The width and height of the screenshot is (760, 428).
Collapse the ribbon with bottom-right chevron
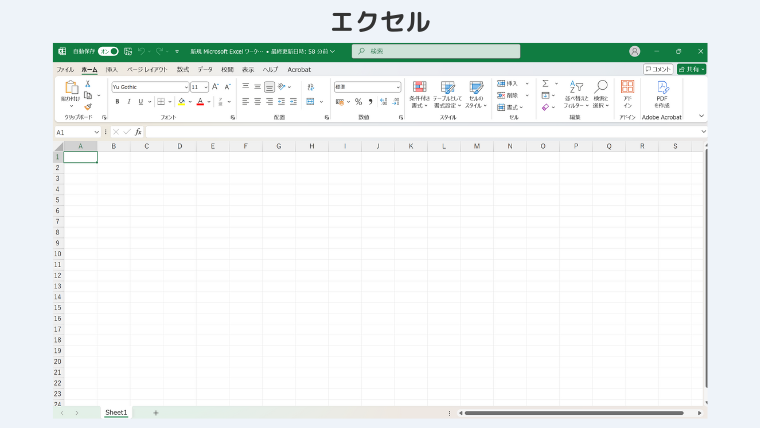point(701,116)
